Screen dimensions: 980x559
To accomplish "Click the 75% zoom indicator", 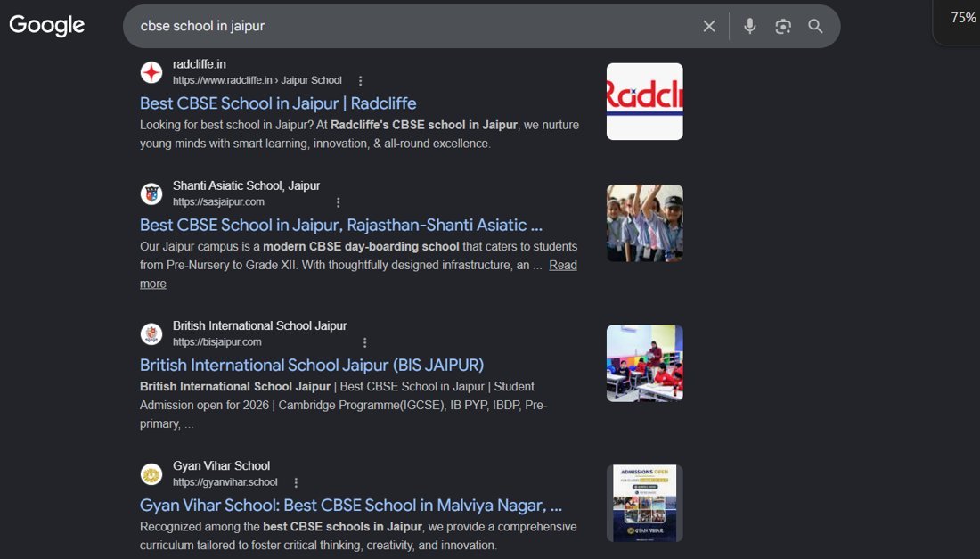I will (x=963, y=18).
